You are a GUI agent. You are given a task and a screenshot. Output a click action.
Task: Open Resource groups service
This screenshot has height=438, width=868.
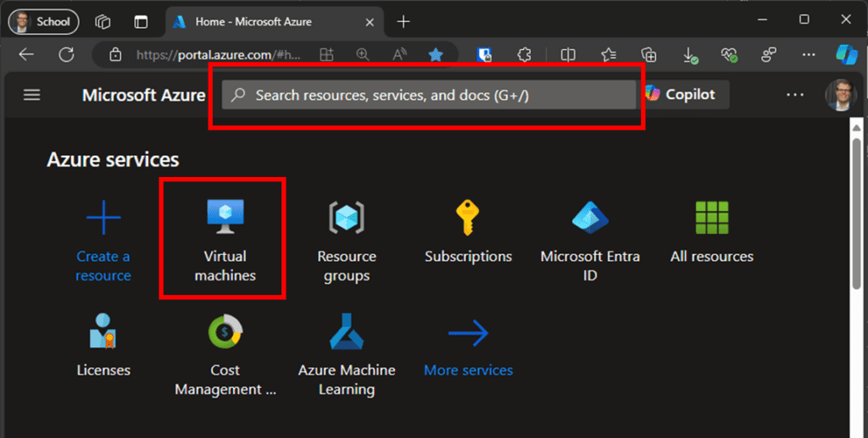(x=347, y=241)
